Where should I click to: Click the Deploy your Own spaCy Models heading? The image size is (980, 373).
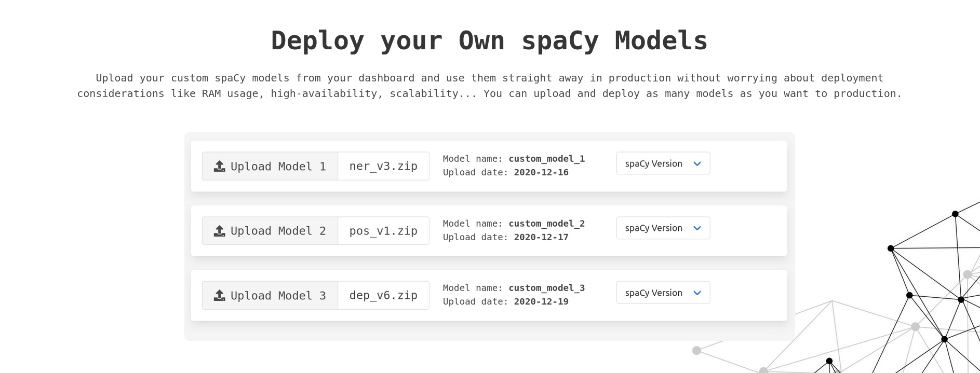pos(489,39)
